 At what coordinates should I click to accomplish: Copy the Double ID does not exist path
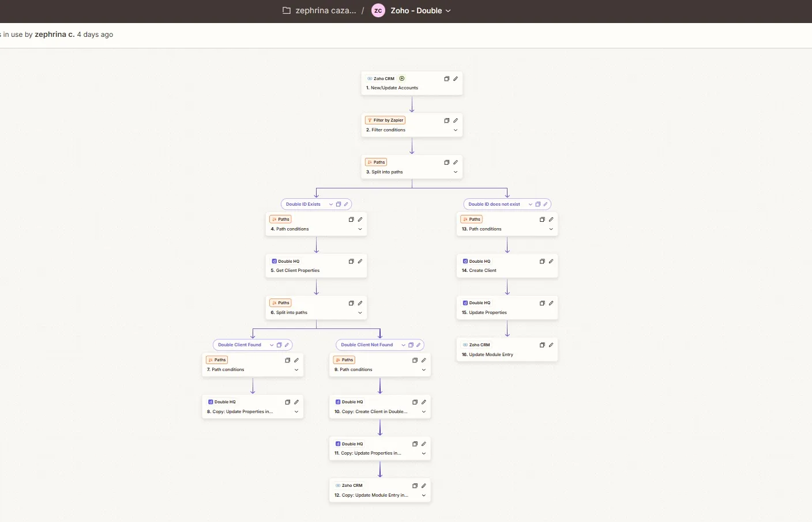tap(538, 205)
